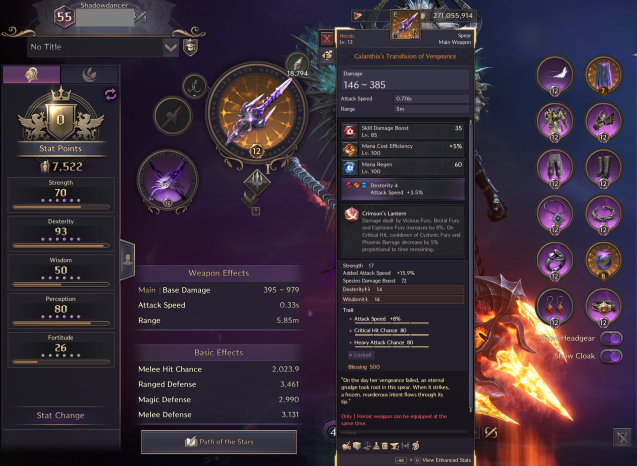Open the helmet equipment slot

click(555, 75)
